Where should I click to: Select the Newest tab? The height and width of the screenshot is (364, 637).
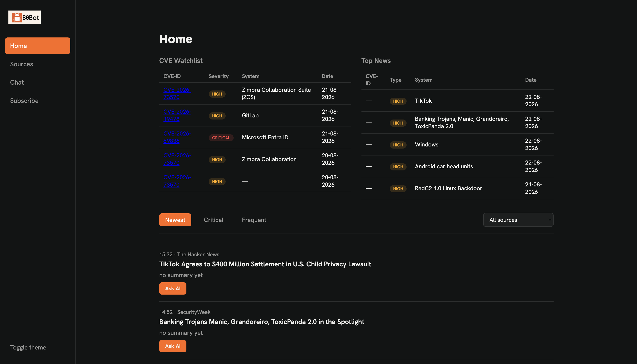[x=175, y=220]
